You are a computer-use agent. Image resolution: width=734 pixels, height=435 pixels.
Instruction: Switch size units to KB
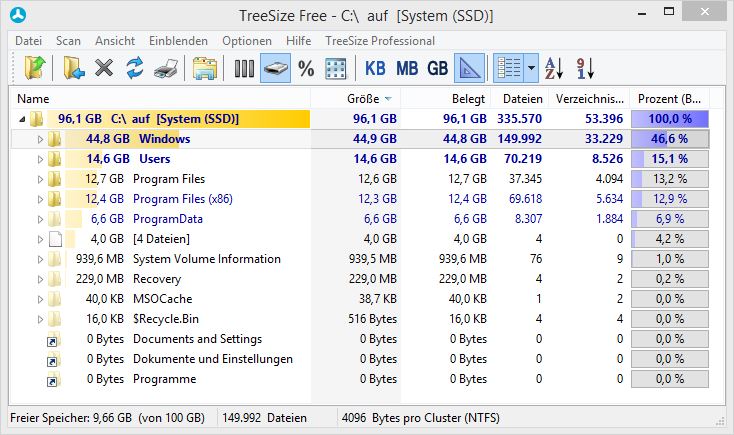[375, 68]
